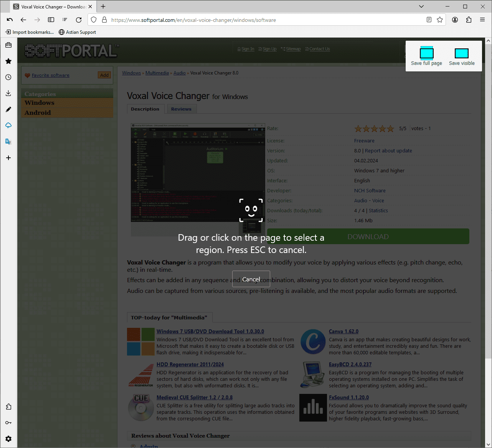Click the green DOWNLOAD button
The height and width of the screenshot is (448, 492).
(368, 236)
